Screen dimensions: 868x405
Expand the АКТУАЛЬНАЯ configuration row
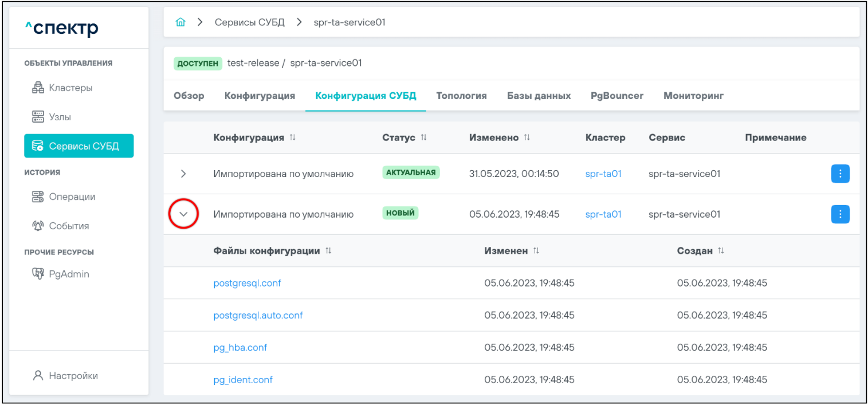(x=183, y=174)
